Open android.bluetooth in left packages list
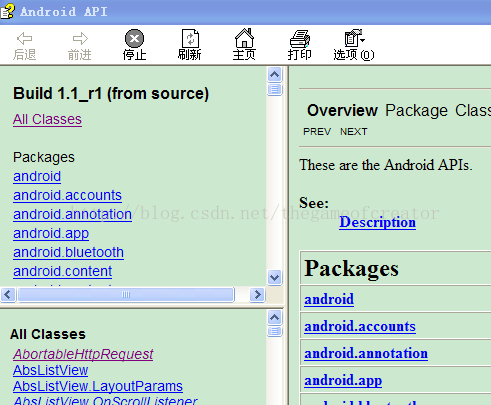This screenshot has height=405, width=491. click(68, 252)
